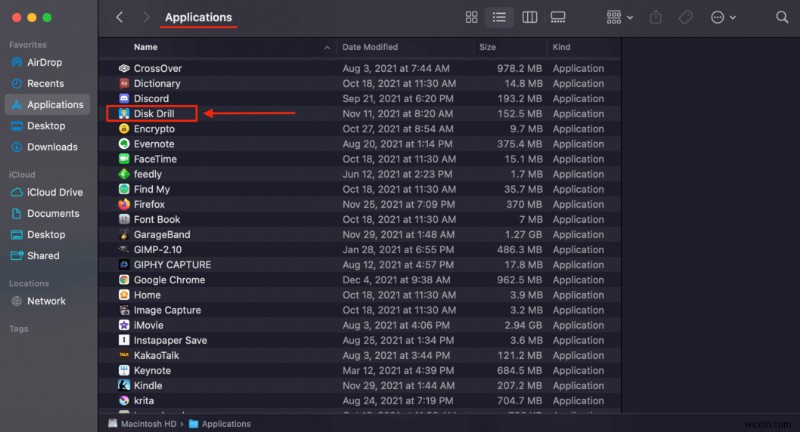Click the Size column header
800x432 pixels.
pyautogui.click(x=488, y=47)
